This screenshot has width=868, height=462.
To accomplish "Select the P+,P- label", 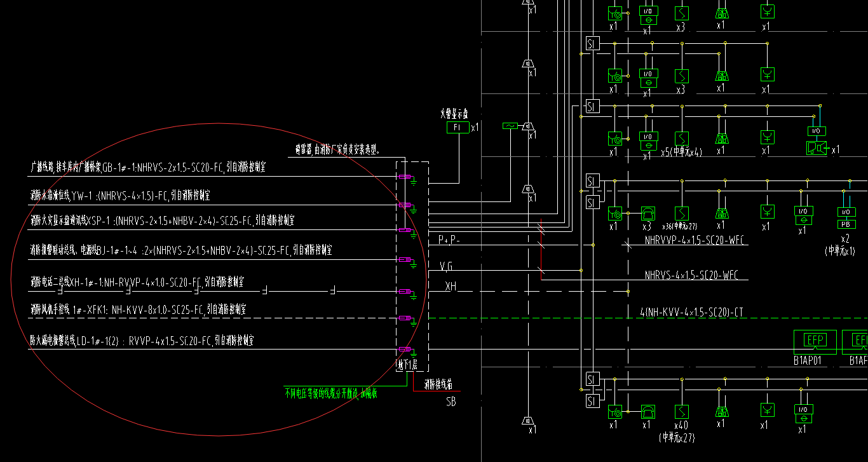I will click(x=450, y=240).
